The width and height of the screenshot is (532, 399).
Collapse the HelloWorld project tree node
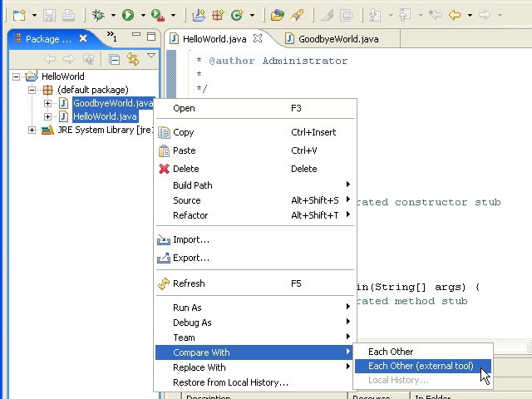point(17,76)
